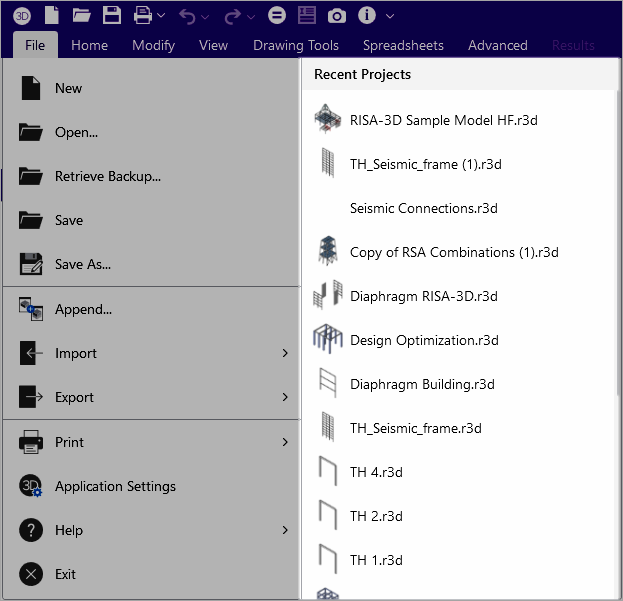Expand the Export submenu arrow
Image resolution: width=623 pixels, height=601 pixels.
click(x=285, y=397)
